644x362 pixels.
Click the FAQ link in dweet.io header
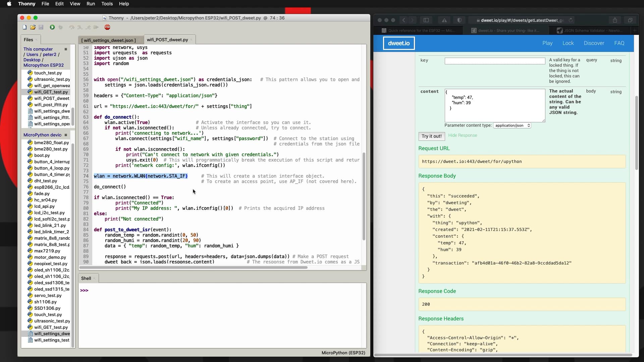click(x=619, y=43)
